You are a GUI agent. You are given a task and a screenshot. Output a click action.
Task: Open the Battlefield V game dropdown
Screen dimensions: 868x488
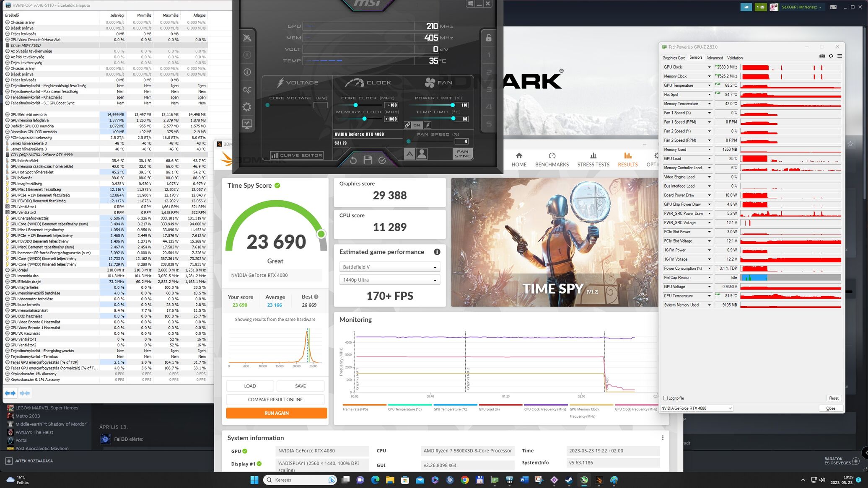pos(389,267)
